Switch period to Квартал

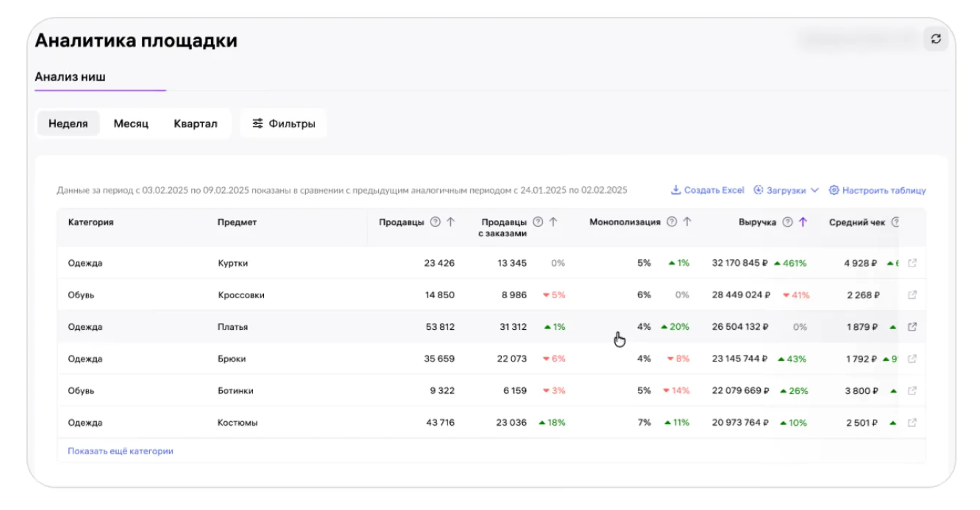[195, 124]
